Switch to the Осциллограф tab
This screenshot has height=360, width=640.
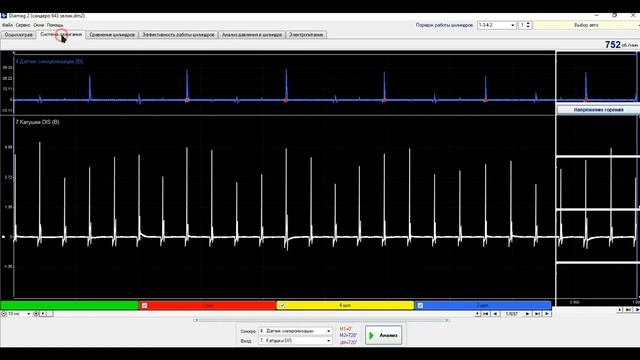click(x=19, y=35)
